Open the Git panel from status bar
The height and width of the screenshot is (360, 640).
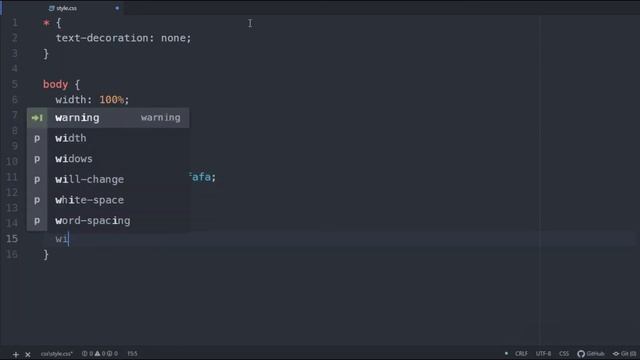point(624,354)
